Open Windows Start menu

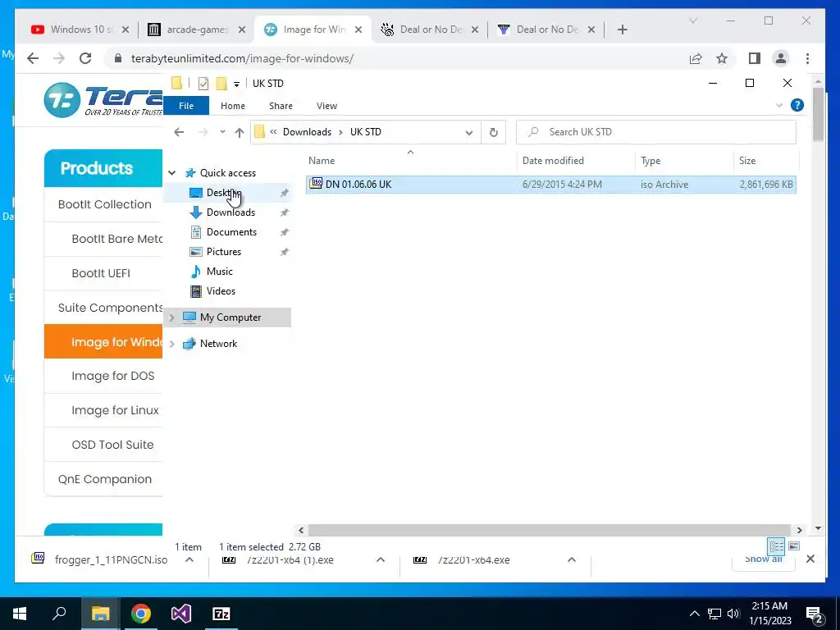click(x=20, y=614)
